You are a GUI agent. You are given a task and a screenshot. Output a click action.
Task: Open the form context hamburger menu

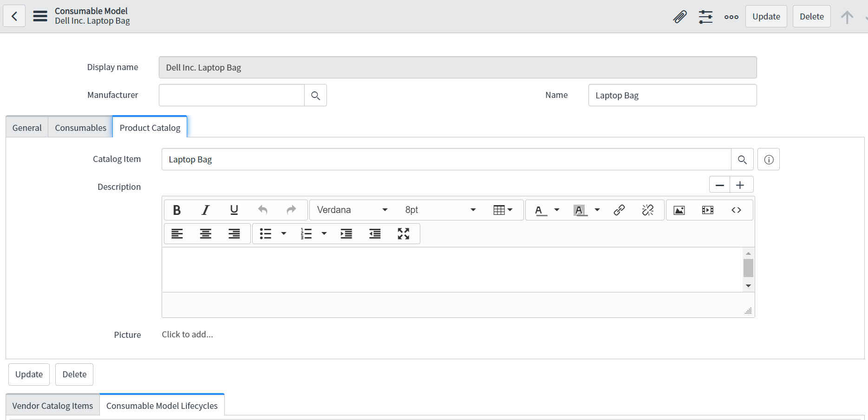click(40, 16)
